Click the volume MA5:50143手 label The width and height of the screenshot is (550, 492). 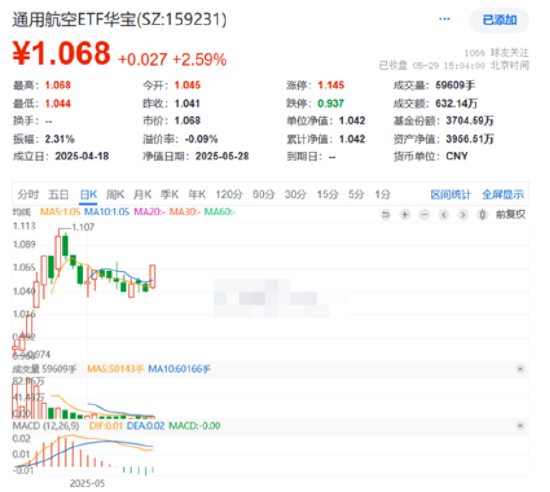115,369
